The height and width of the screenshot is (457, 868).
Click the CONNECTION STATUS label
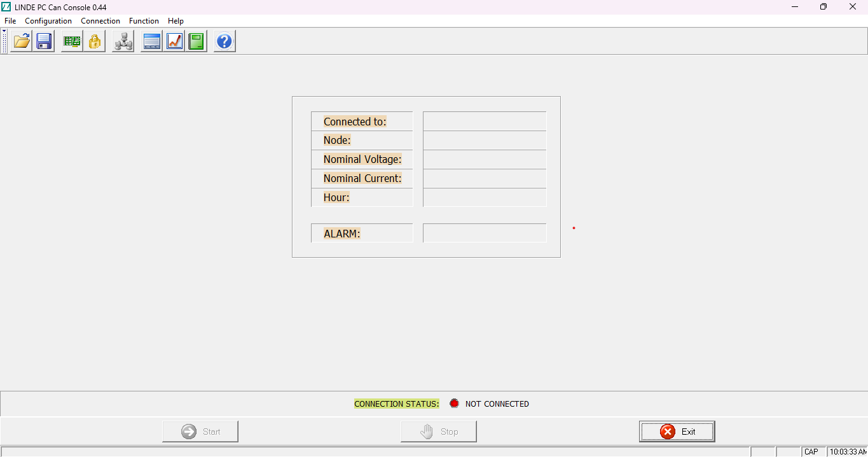coord(397,404)
